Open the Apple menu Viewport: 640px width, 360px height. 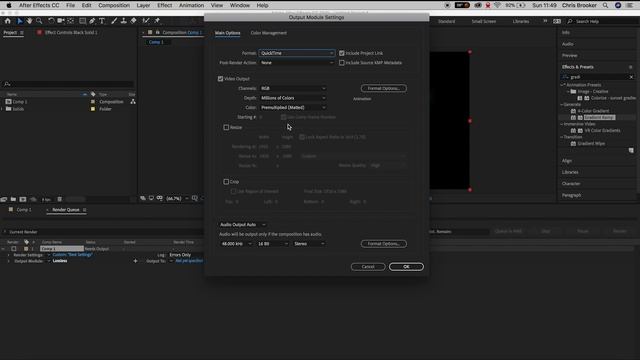point(9,5)
